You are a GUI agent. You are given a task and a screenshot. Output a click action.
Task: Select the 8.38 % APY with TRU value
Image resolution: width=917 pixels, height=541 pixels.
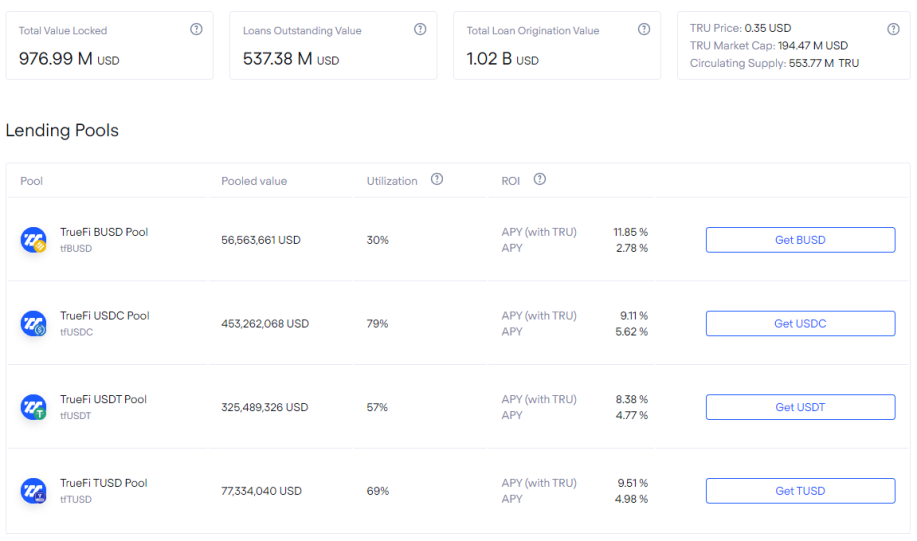[632, 399]
